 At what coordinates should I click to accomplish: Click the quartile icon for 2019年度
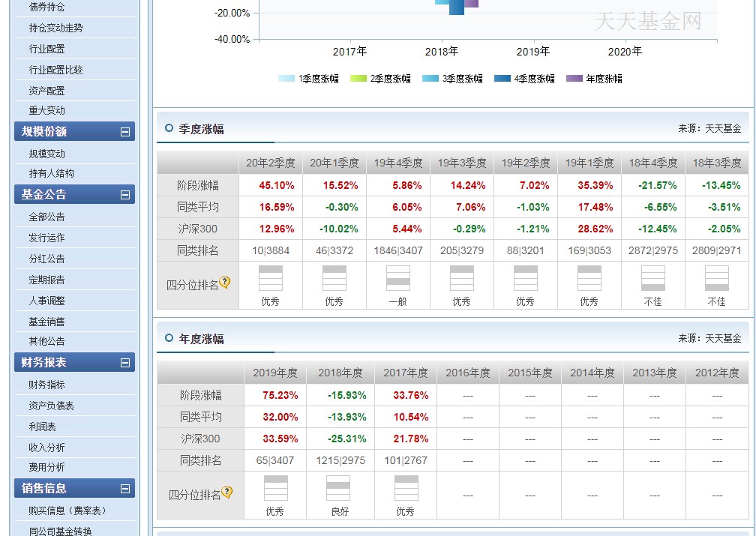[276, 488]
